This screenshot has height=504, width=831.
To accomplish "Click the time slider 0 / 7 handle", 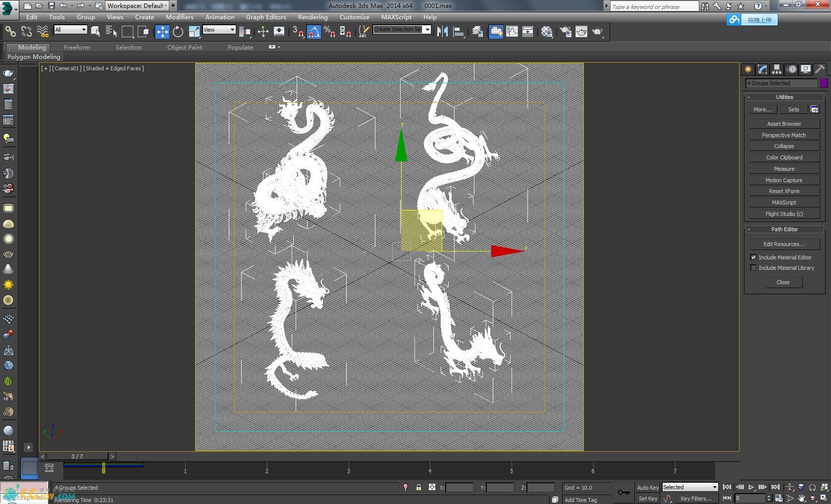I will coord(77,456).
